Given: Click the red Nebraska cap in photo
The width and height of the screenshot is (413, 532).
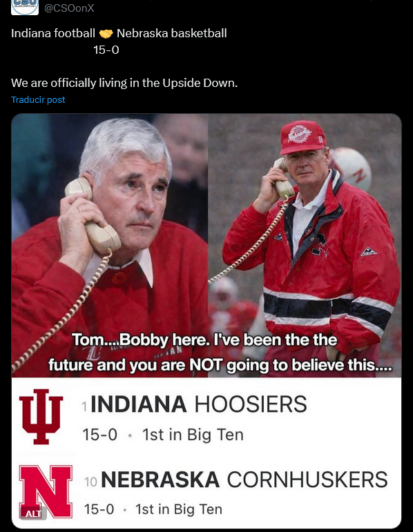Looking at the screenshot, I should tap(302, 137).
